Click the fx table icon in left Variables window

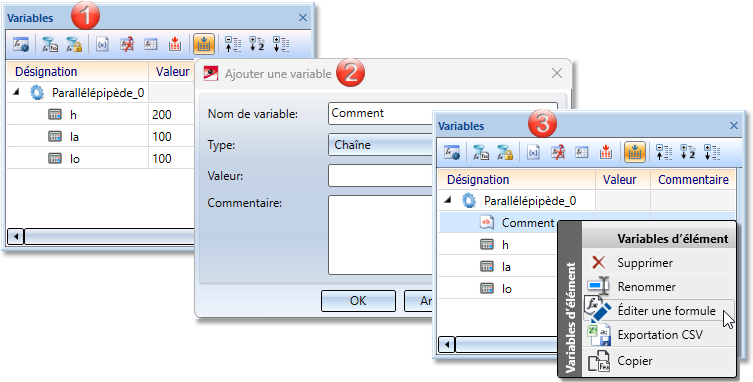(151, 44)
